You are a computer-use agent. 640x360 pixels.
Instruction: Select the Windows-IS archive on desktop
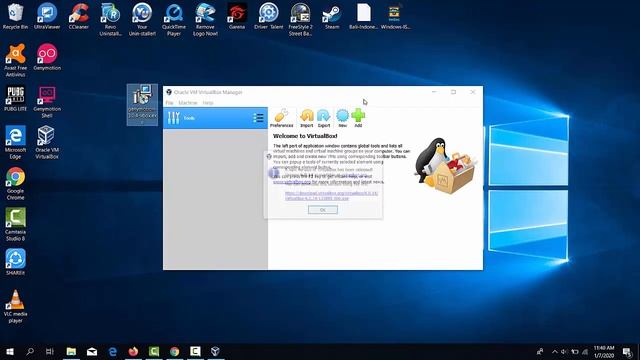point(395,17)
